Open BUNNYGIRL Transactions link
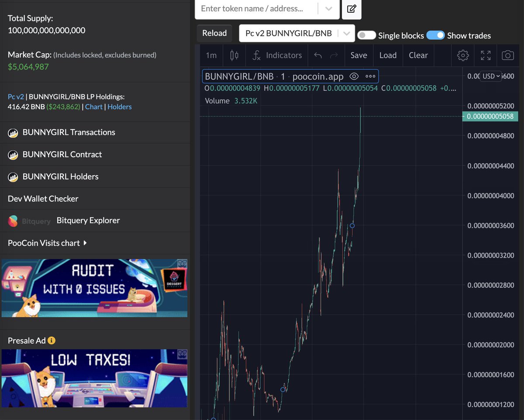This screenshot has height=420, width=524. [69, 132]
